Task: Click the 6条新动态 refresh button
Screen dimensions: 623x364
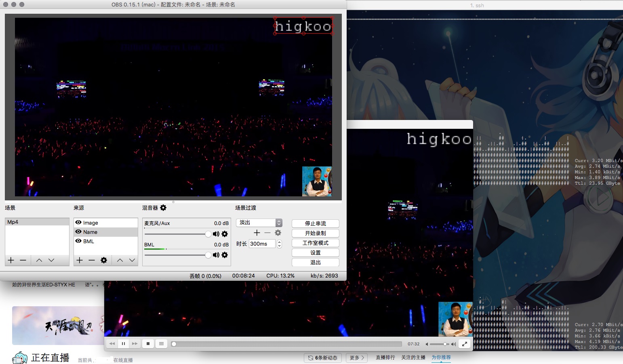Action: point(323,358)
